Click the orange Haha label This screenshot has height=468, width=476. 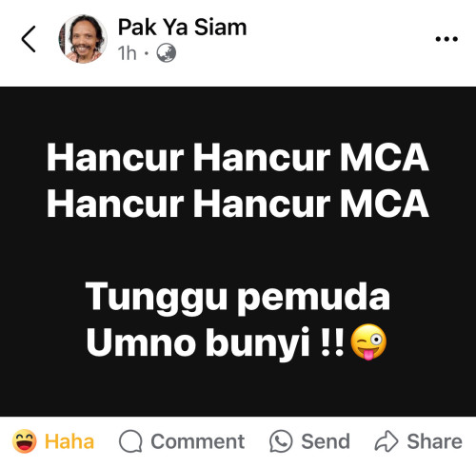69,441
